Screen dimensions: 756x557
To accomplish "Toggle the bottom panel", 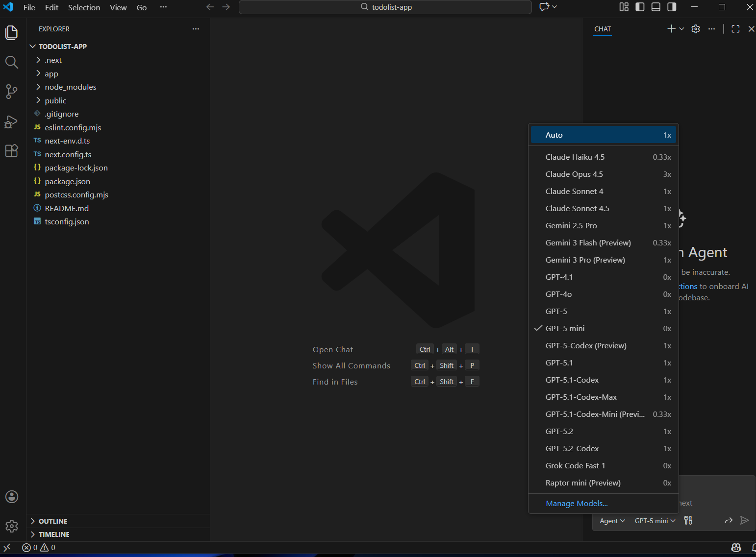I will (x=656, y=7).
